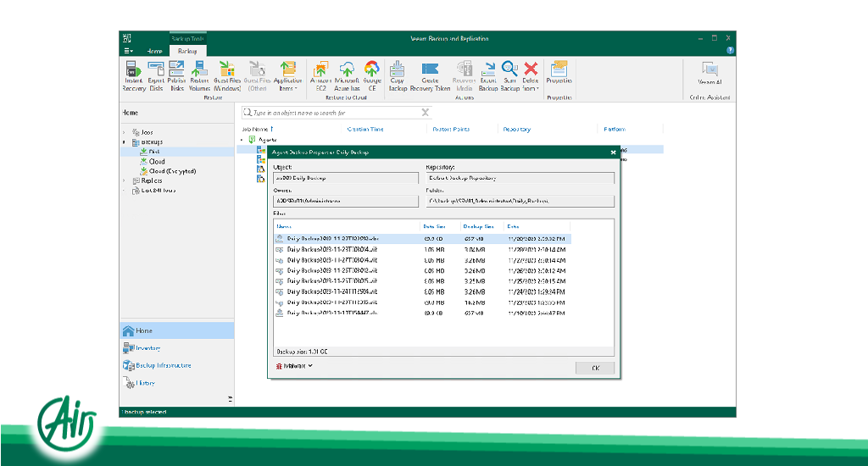This screenshot has width=868, height=466.
Task: Open the Backup Infrastructure navigation pane
Action: (177, 365)
